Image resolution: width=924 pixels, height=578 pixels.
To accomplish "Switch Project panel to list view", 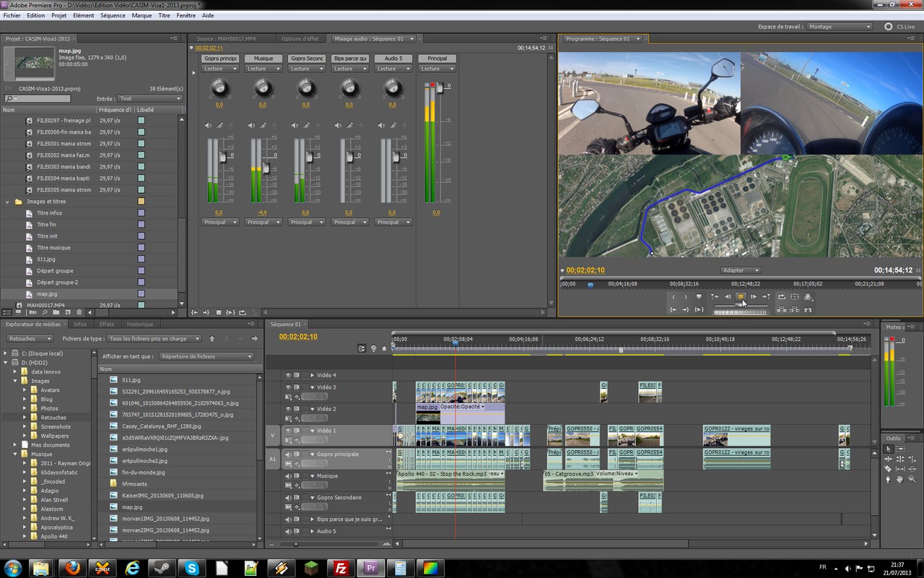I will (x=7, y=312).
